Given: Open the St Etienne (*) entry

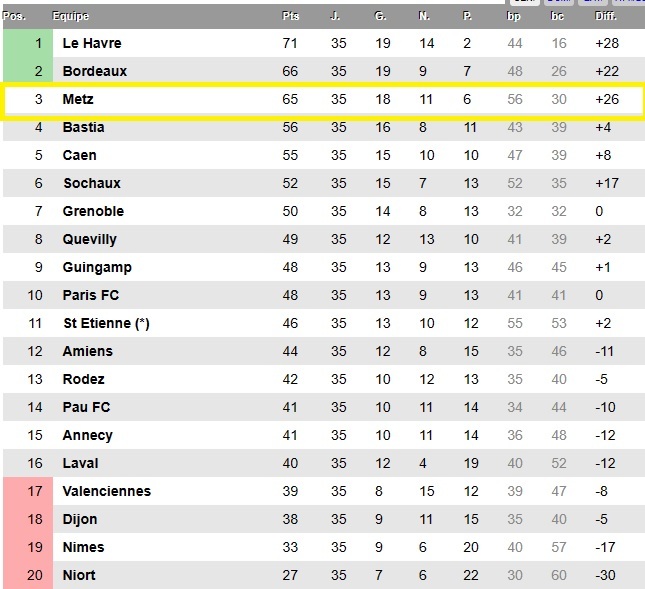Looking at the screenshot, I should click(x=106, y=324).
